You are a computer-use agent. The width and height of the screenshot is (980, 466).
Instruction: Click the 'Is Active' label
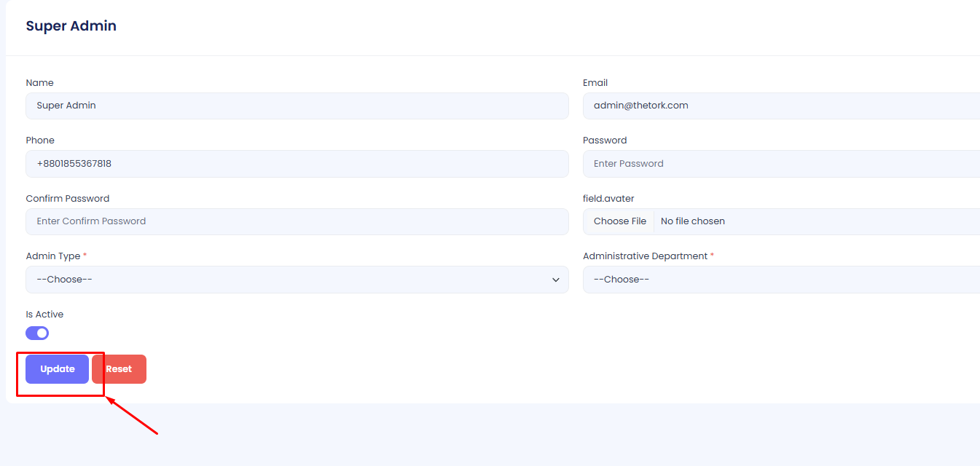[44, 315]
